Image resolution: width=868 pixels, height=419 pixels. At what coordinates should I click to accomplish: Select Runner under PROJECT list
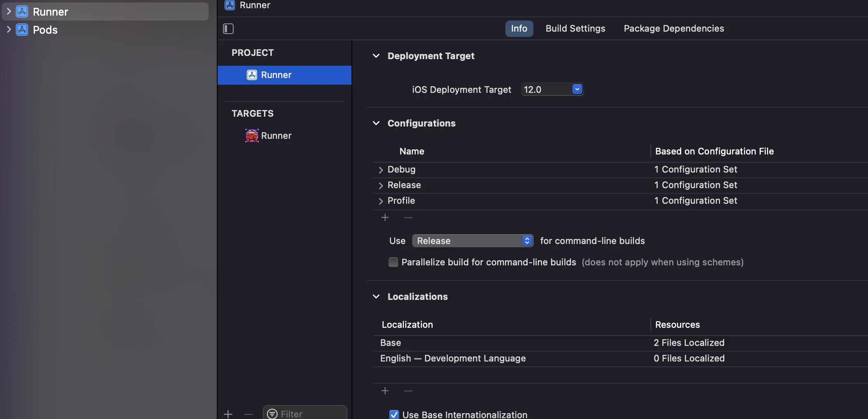[285, 75]
